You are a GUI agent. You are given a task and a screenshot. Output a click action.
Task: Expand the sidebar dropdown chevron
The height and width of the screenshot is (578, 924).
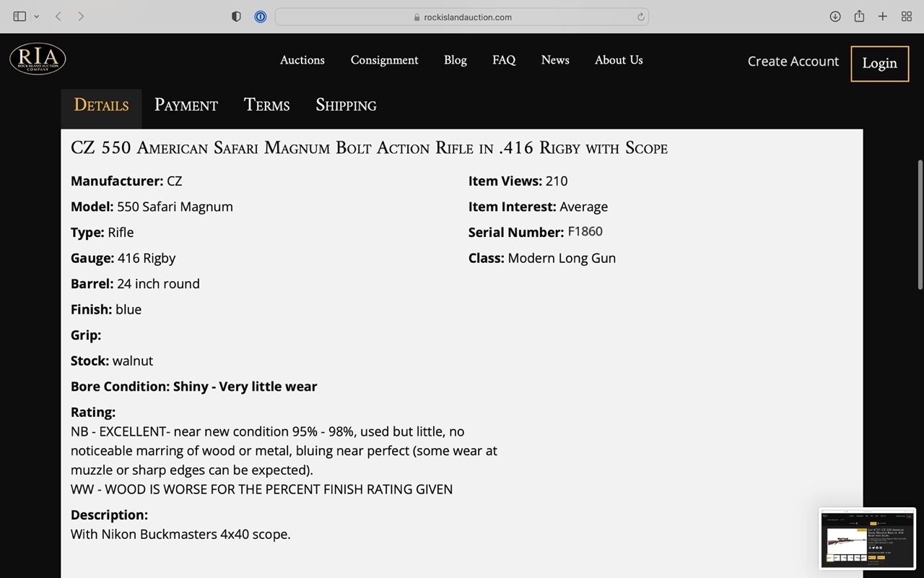pyautogui.click(x=36, y=17)
